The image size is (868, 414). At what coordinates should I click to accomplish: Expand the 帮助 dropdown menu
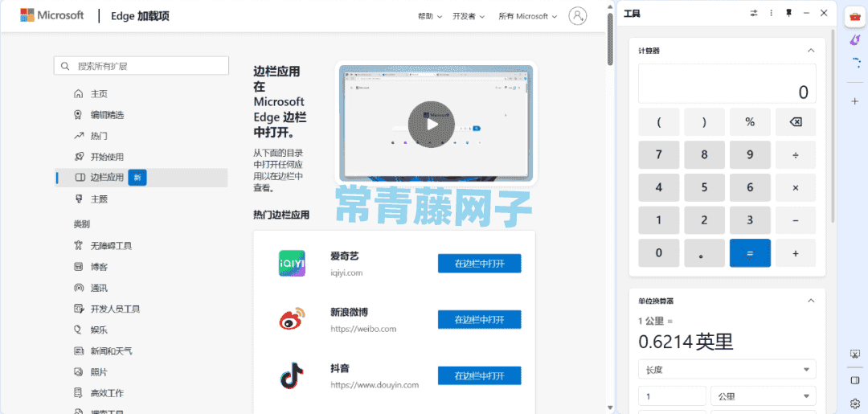(429, 16)
